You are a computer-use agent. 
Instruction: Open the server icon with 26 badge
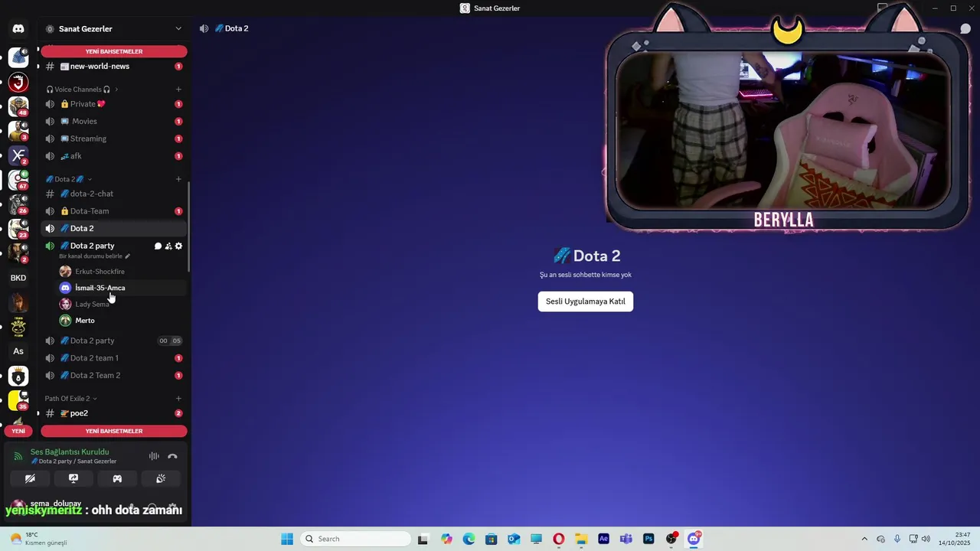18,204
